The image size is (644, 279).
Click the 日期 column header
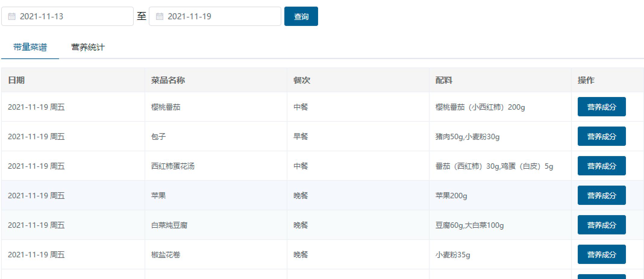(16, 80)
